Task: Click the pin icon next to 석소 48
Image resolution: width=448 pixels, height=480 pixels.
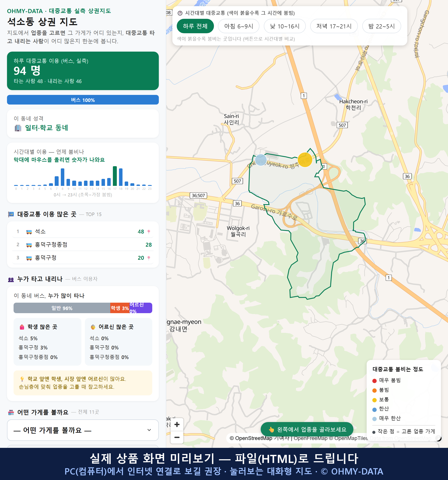Action: [149, 232]
